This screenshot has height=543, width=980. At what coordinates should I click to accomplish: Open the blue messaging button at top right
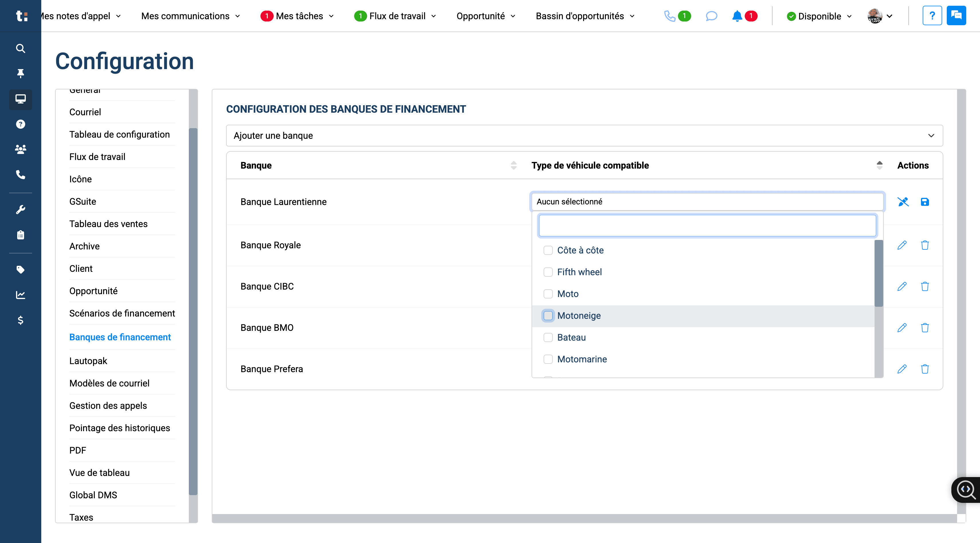click(956, 15)
